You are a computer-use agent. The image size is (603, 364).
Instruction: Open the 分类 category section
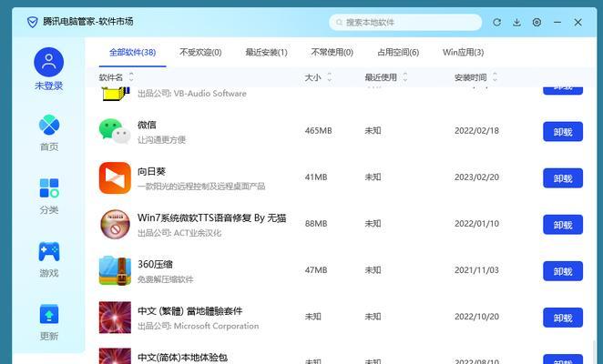[49, 196]
